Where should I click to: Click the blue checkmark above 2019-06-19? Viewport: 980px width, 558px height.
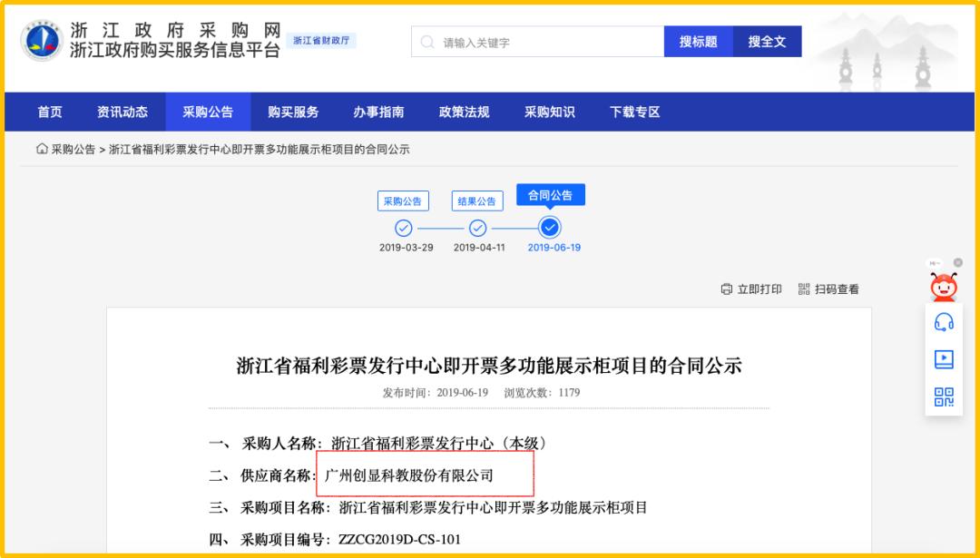(x=549, y=230)
